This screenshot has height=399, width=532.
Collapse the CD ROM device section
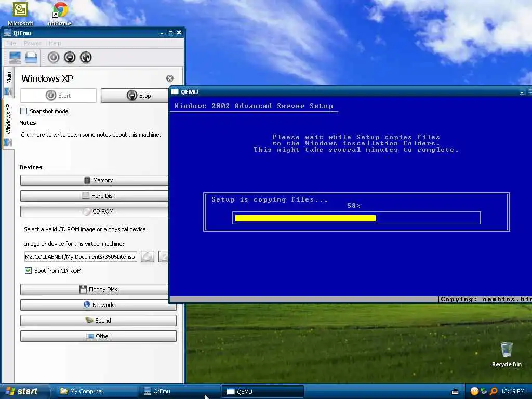[95, 211]
